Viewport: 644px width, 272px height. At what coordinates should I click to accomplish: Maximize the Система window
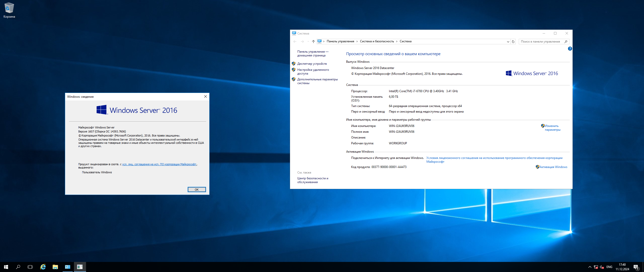555,33
